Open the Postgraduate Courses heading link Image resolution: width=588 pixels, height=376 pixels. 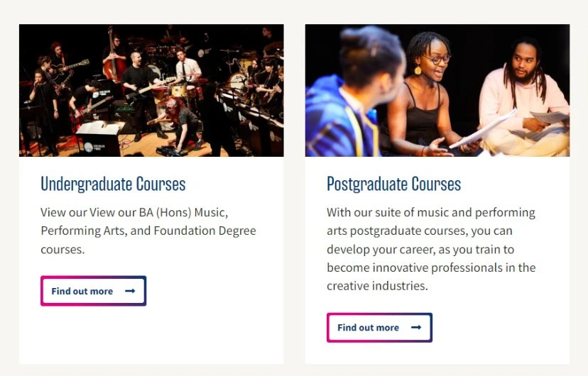click(x=393, y=184)
